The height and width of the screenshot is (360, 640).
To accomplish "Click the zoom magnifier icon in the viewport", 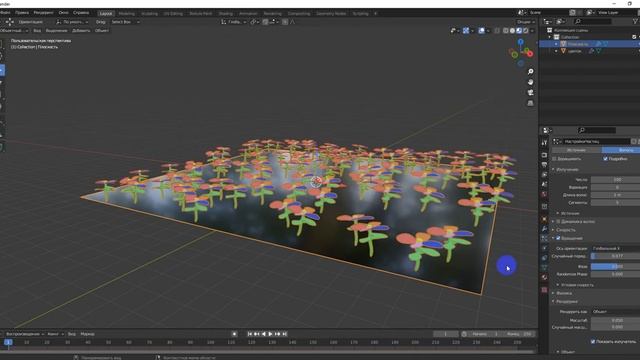I will [x=530, y=72].
